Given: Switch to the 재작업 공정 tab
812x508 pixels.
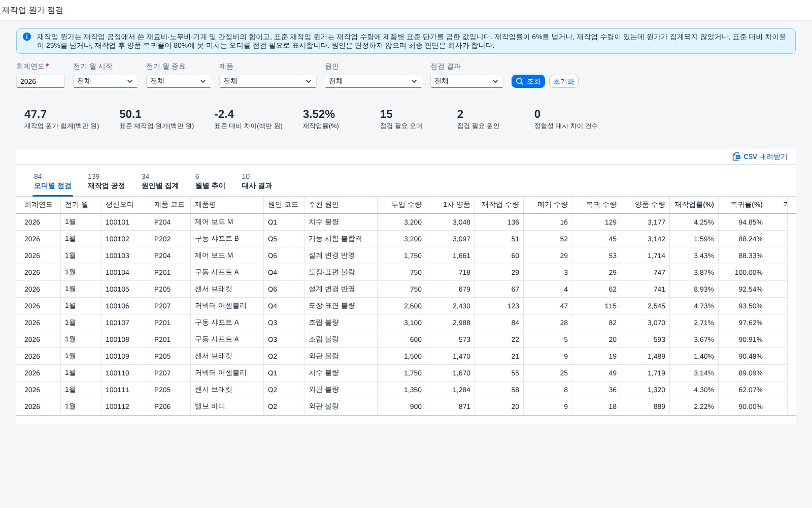Looking at the screenshot, I should [106, 182].
